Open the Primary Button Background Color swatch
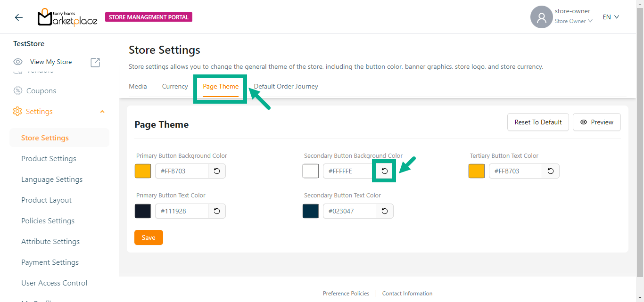The height and width of the screenshot is (302, 644). 143,171
